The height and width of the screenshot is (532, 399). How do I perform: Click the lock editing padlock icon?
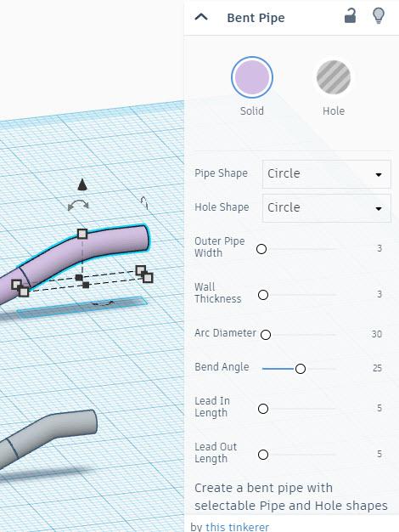tap(350, 16)
